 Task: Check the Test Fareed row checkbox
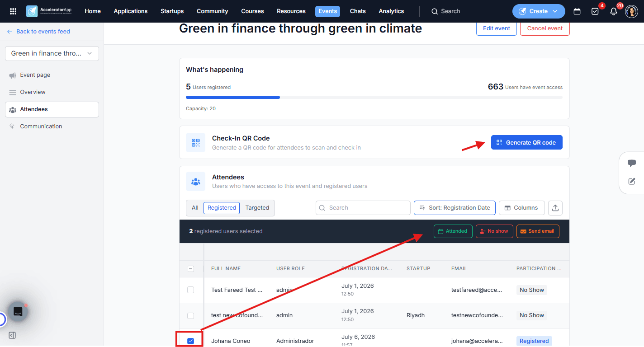[191, 290]
